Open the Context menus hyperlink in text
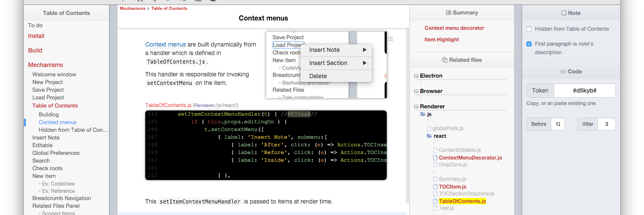Image resolution: width=644 pixels, height=215 pixels. [x=166, y=44]
